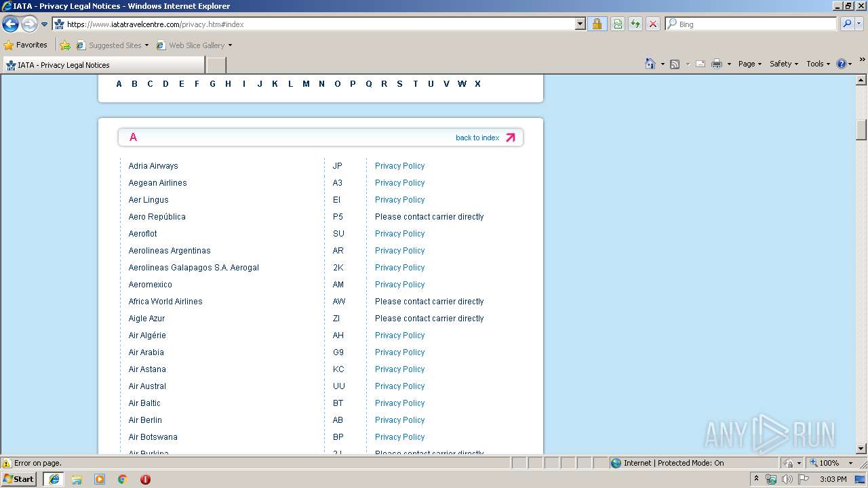Launch Google Chrome from taskbar
This screenshot has width=868, height=488.
pyautogui.click(x=123, y=479)
